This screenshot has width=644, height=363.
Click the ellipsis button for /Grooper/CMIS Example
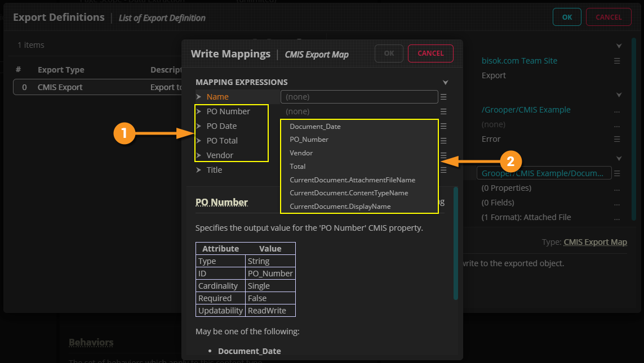click(617, 110)
